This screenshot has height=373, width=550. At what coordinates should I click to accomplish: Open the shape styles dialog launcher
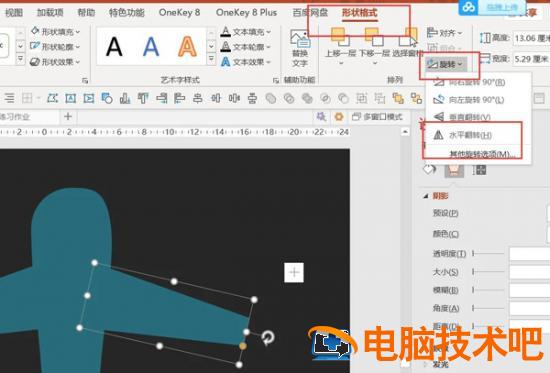(85, 81)
